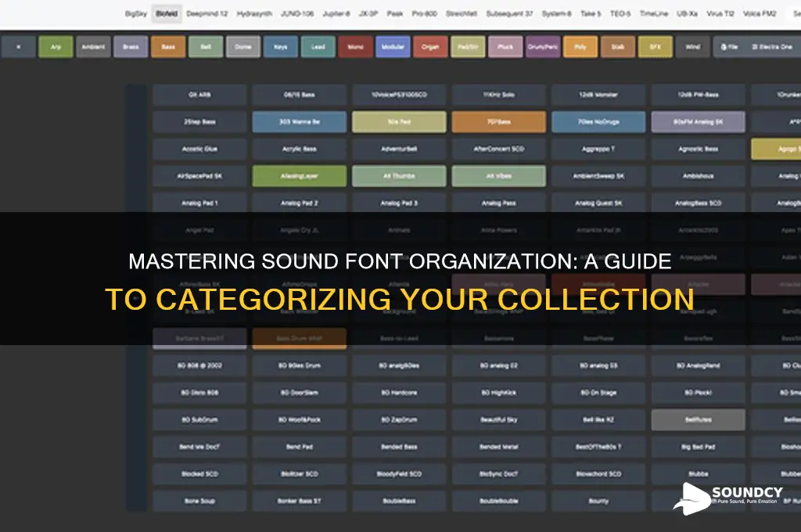Clear the category filter with the × button

tap(19, 47)
